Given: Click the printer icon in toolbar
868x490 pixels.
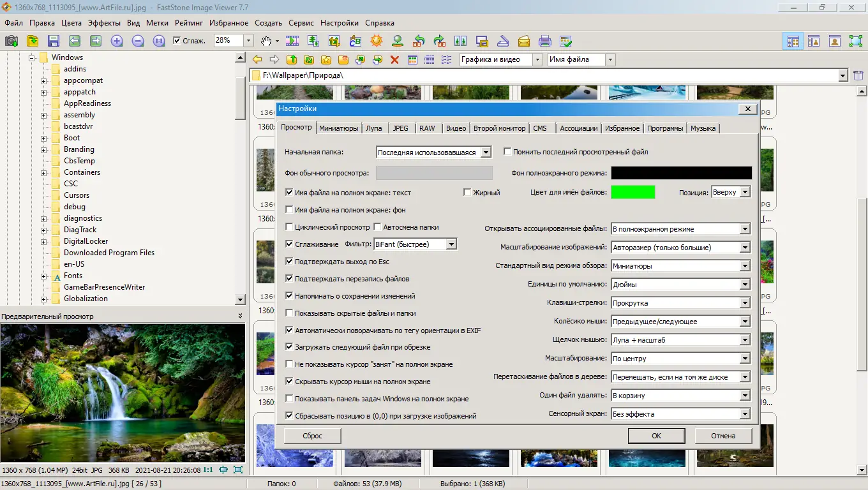Looking at the screenshot, I should 544,41.
